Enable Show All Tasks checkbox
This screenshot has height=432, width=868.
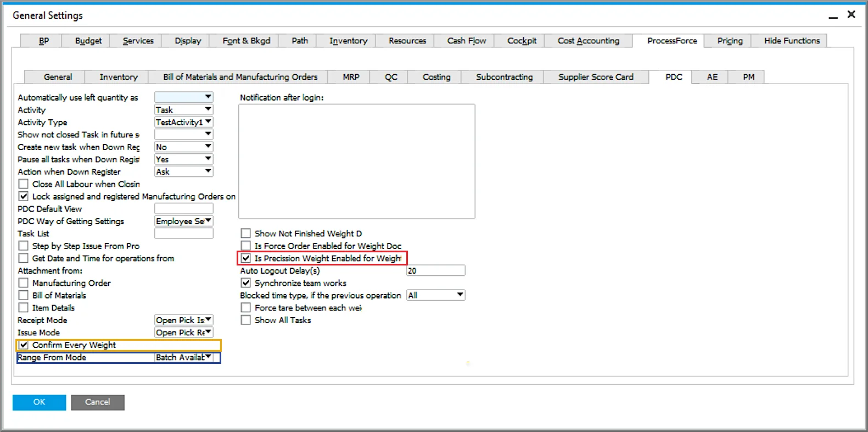[246, 320]
